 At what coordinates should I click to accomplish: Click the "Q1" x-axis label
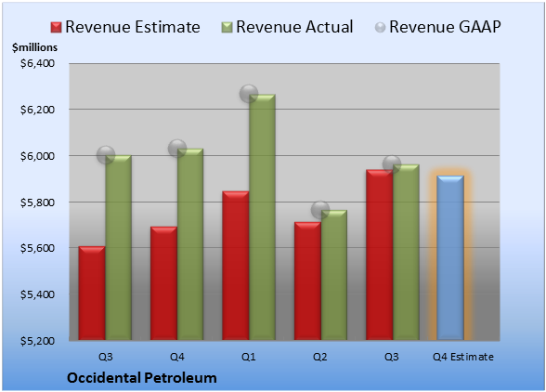pos(249,357)
